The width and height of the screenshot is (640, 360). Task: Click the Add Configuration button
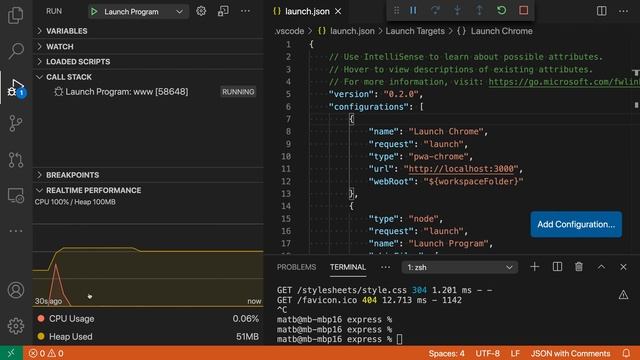click(576, 224)
